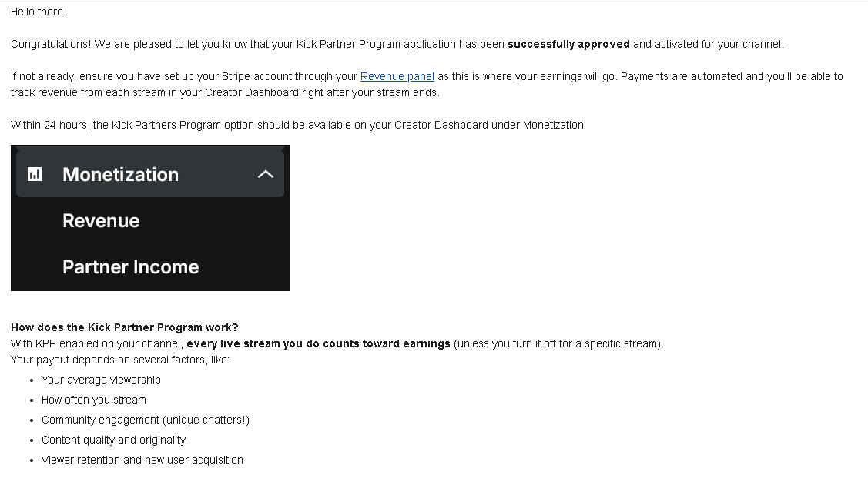This screenshot has height=479, width=868.
Task: Collapse the Monetization chevron
Action: [x=266, y=175]
